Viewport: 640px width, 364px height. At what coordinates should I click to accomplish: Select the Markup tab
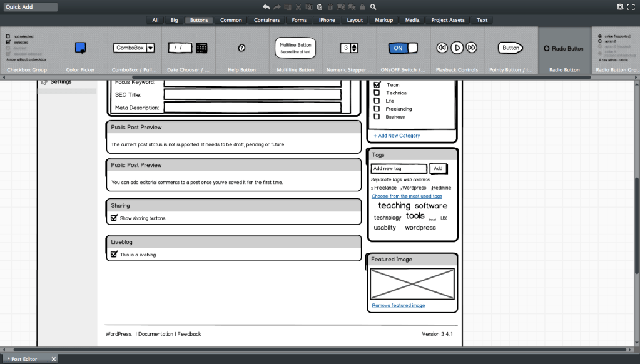383,19
